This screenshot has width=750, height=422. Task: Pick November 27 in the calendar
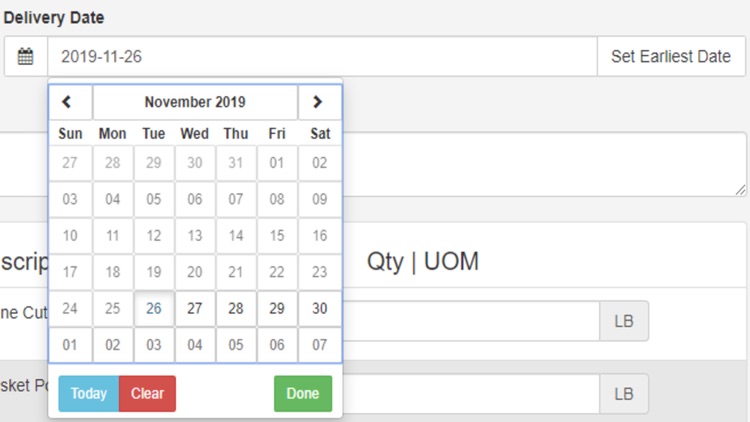[x=195, y=309]
